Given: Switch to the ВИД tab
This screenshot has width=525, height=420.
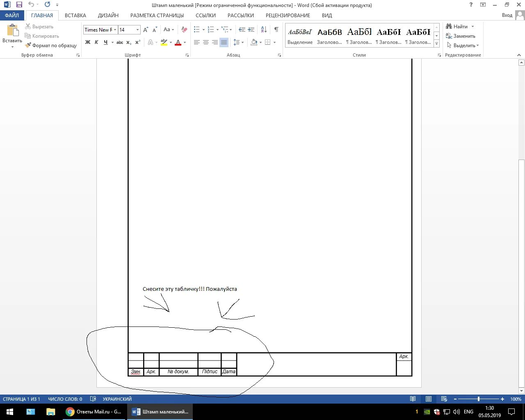Looking at the screenshot, I should [x=327, y=15].
